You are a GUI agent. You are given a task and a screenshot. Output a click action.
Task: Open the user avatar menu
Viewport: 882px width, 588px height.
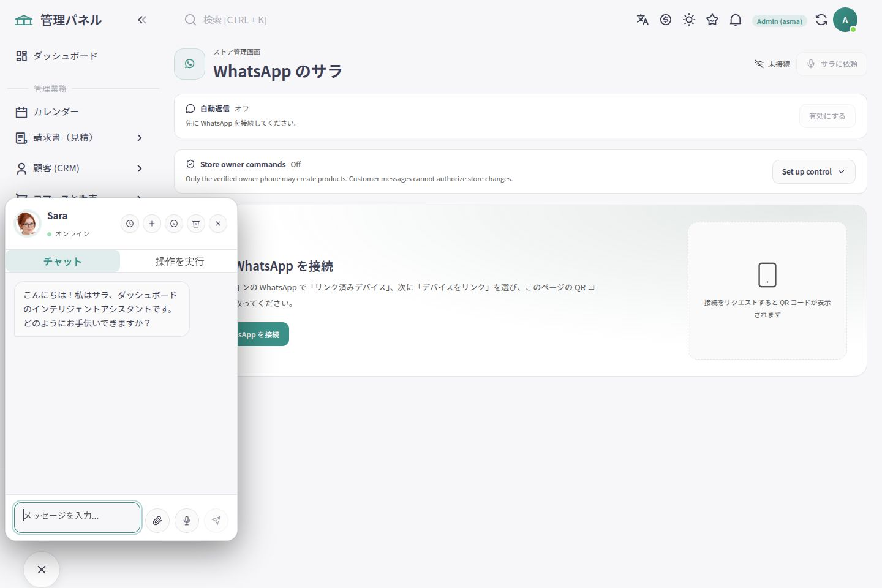coord(845,20)
